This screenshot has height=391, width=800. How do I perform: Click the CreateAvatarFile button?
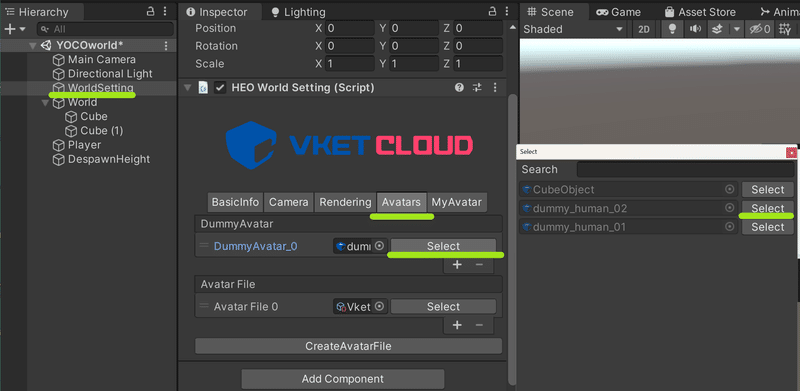click(348, 346)
